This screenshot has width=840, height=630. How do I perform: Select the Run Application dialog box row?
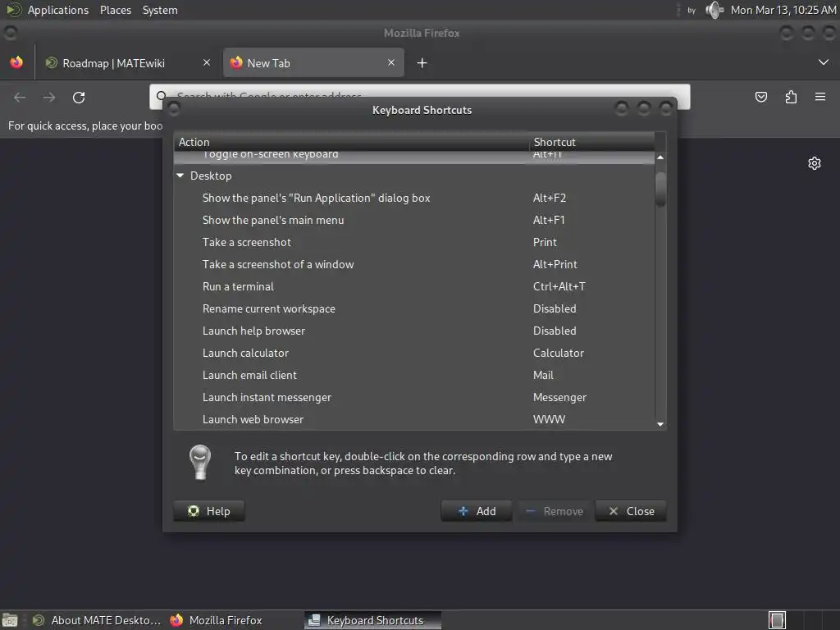click(x=414, y=199)
